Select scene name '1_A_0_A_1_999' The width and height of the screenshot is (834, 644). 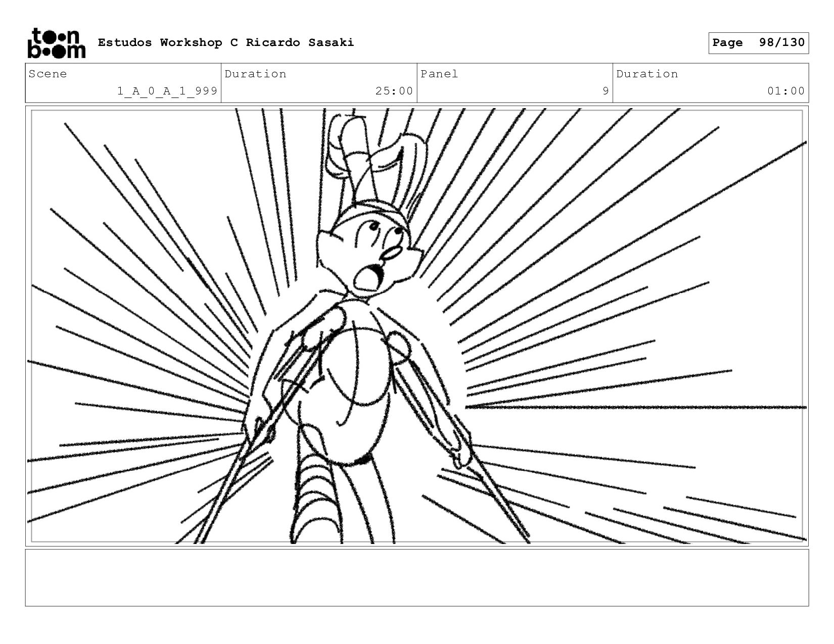point(167,91)
